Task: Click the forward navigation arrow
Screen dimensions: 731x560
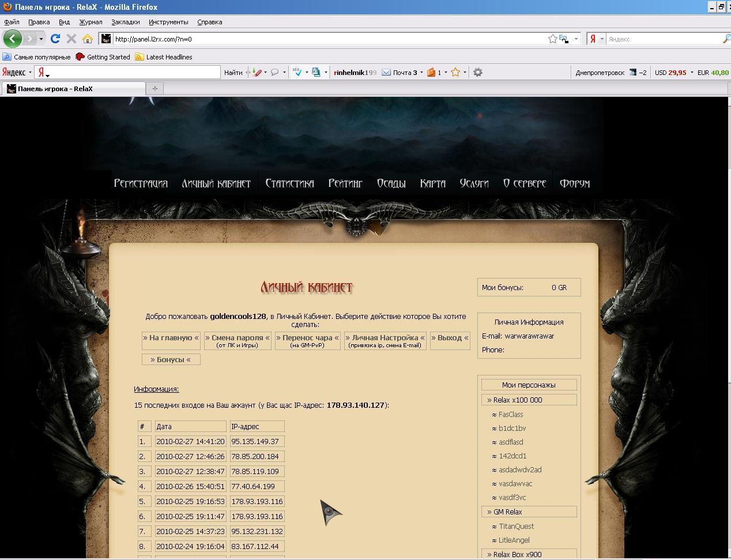Action: [x=29, y=39]
